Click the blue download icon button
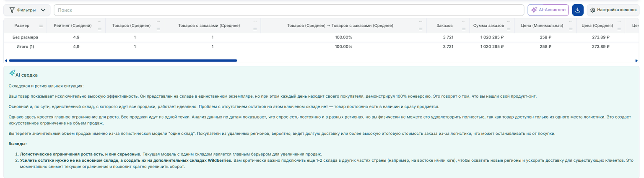Screen dimensions: 644x178 [x=578, y=10]
